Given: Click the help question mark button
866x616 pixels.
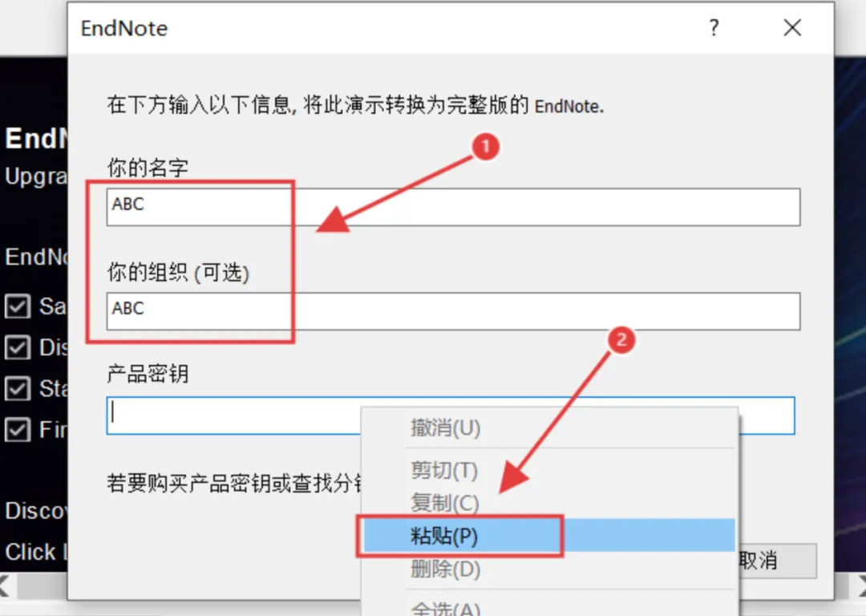Looking at the screenshot, I should (714, 27).
